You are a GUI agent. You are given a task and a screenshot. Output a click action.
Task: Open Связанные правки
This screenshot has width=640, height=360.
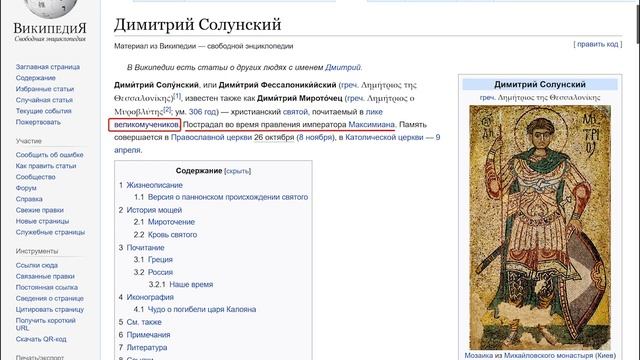tap(45, 276)
